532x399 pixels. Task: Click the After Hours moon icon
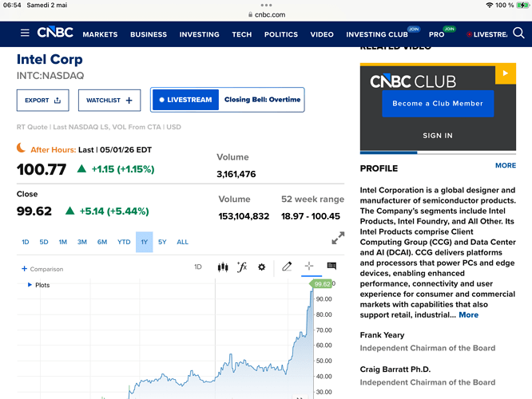22,148
